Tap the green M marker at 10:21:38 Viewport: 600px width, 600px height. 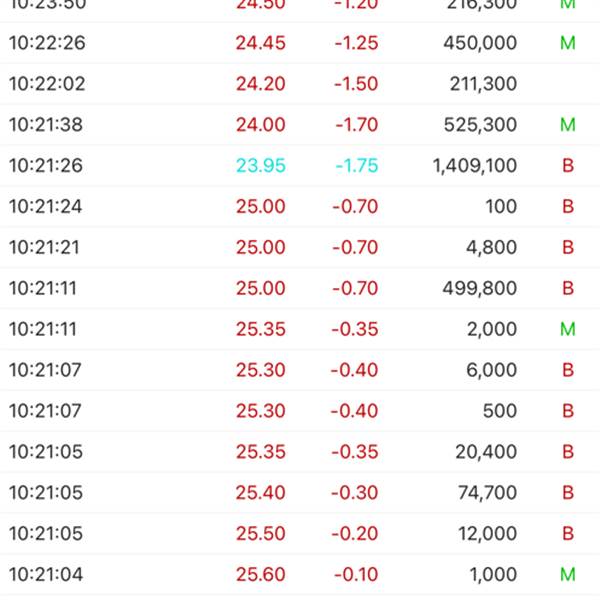pos(568,125)
